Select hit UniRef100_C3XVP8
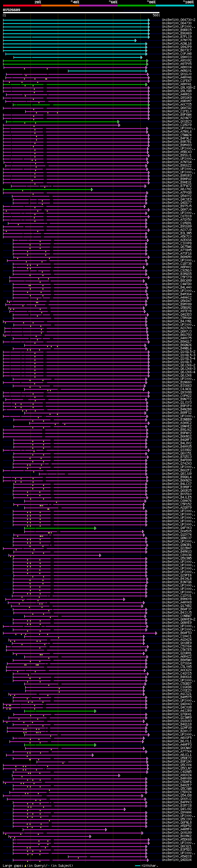 (177, 243)
